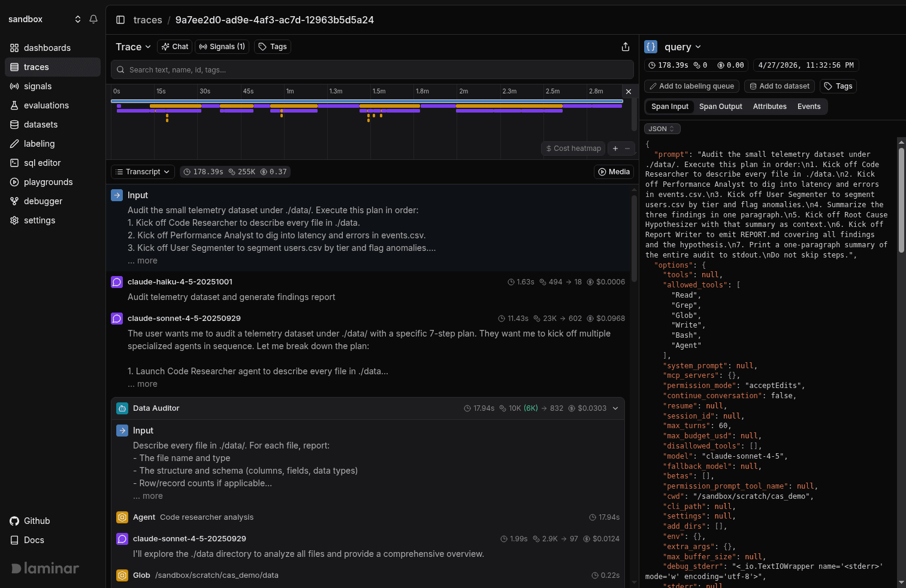Open the Transcript view dropdown

(143, 172)
